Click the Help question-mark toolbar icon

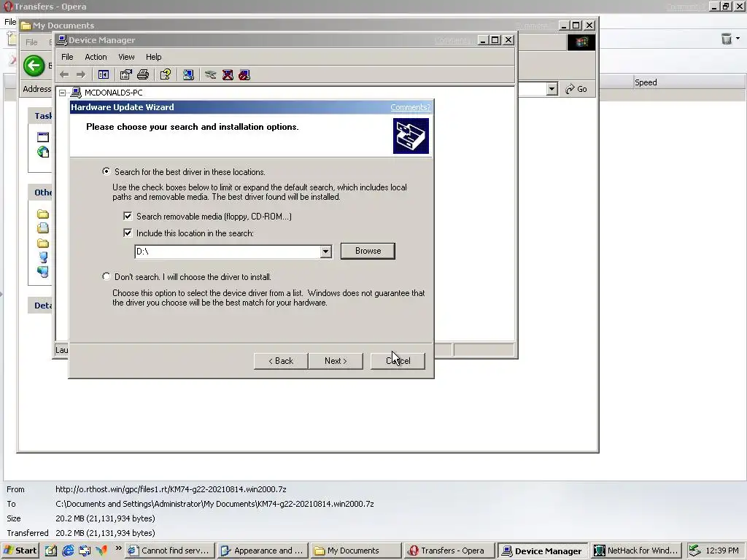click(166, 75)
